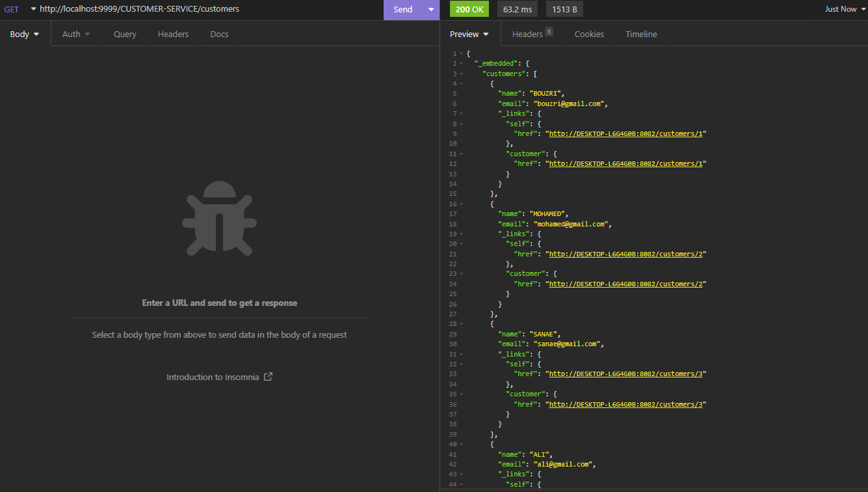Switch to the Cookies tab

589,34
